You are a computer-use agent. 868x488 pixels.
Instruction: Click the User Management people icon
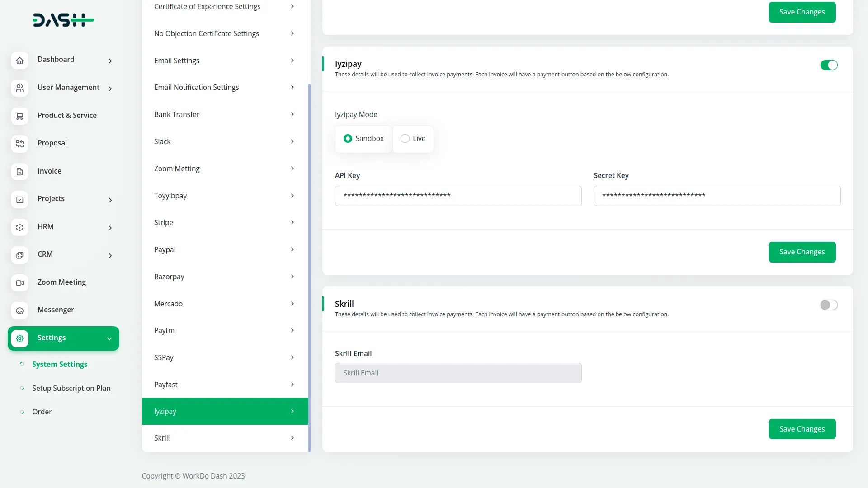[19, 88]
